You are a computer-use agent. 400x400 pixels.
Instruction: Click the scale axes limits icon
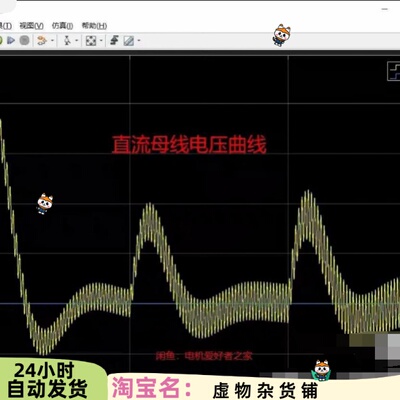pyautogui.click(x=91, y=41)
